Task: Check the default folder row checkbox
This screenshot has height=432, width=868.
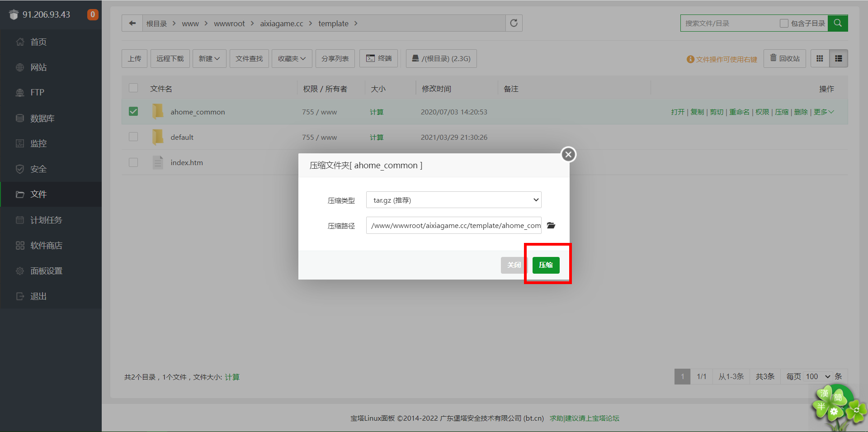Action: pos(133,137)
